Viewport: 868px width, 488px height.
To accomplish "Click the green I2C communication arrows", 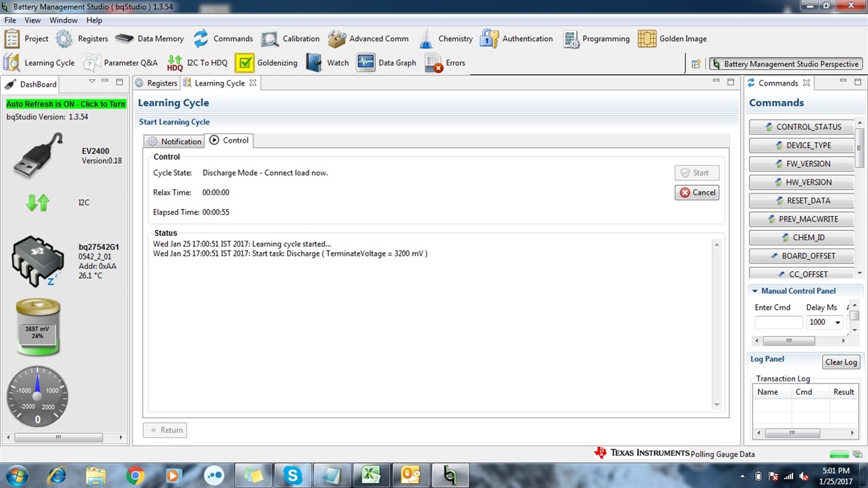I will (x=37, y=203).
